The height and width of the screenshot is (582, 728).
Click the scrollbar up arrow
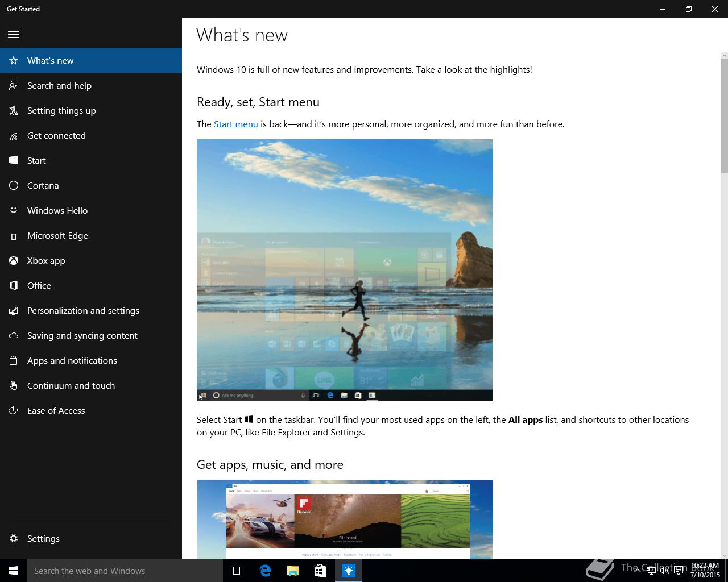click(724, 55)
